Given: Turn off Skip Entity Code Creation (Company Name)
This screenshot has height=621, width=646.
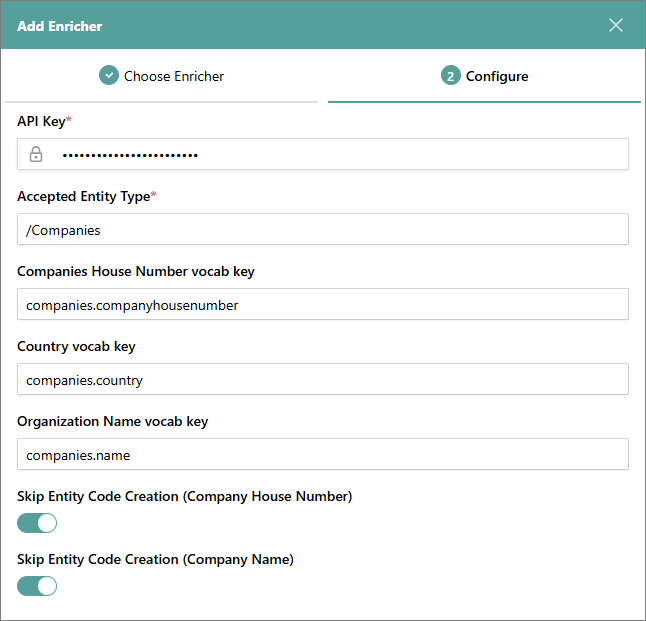Looking at the screenshot, I should (37, 586).
